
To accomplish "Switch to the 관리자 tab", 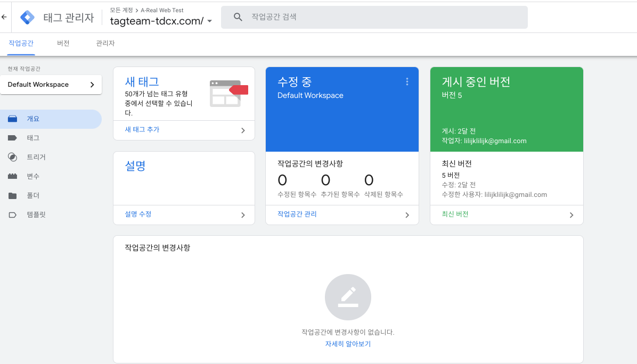I will coord(105,44).
